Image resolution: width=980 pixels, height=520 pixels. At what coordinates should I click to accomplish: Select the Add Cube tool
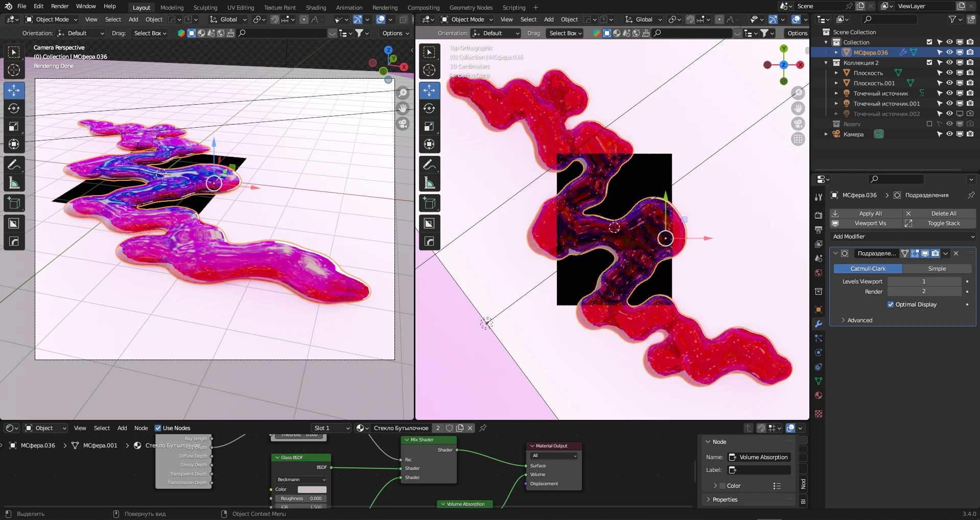pos(14,203)
